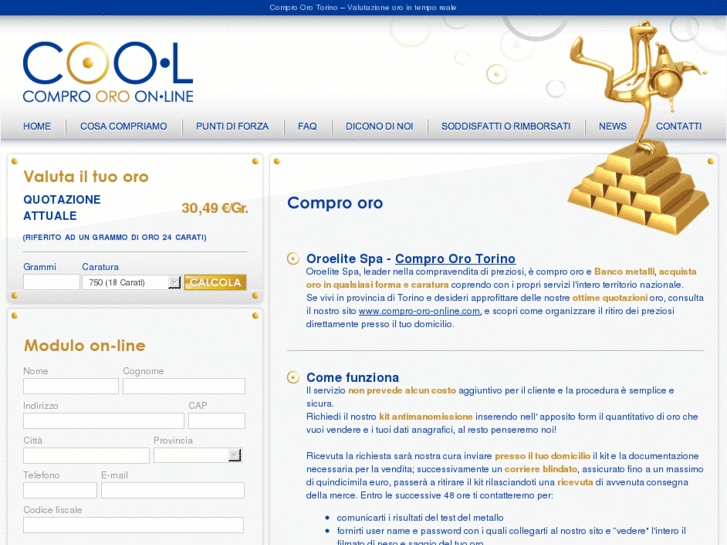The image size is (727, 545).
Task: Click the Nome input field
Action: pyautogui.click(x=71, y=386)
